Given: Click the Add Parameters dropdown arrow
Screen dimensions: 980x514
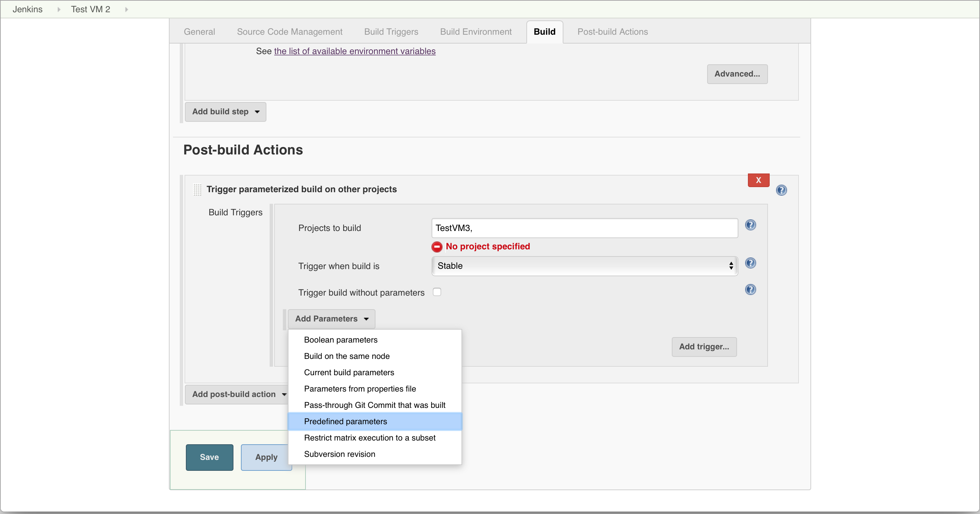Looking at the screenshot, I should [x=366, y=319].
